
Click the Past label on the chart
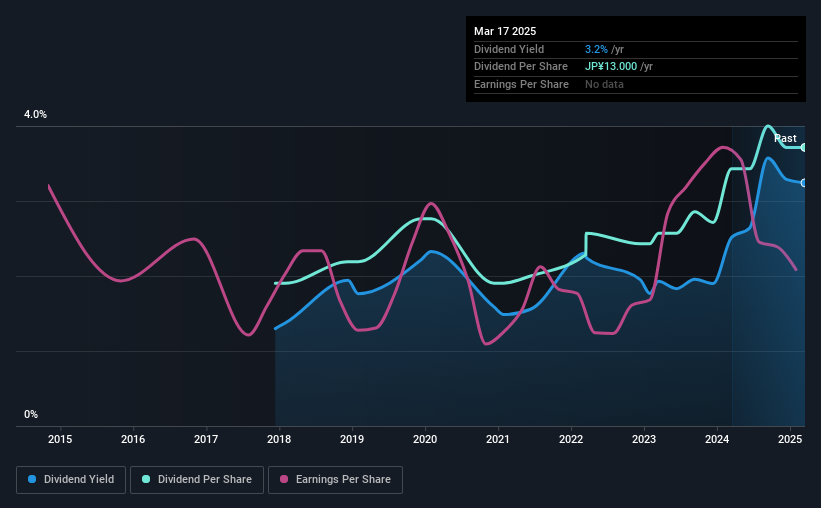pyautogui.click(x=785, y=138)
